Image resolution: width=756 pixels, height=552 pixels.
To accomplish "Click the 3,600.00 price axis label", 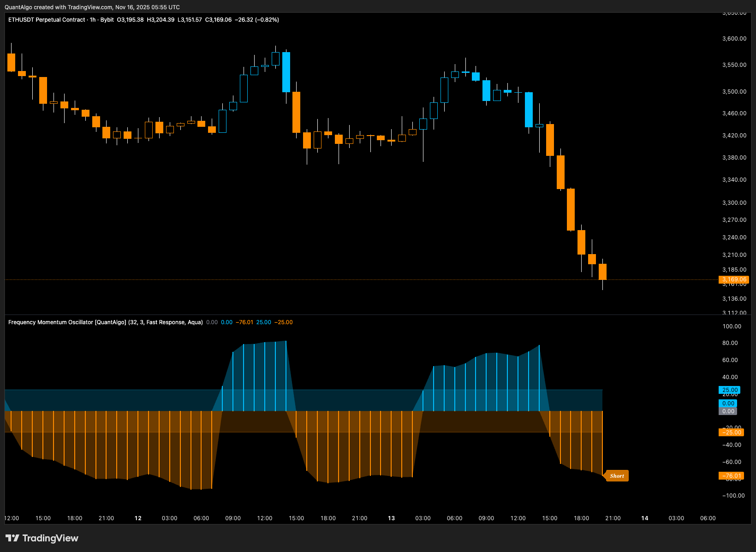I will (734, 39).
